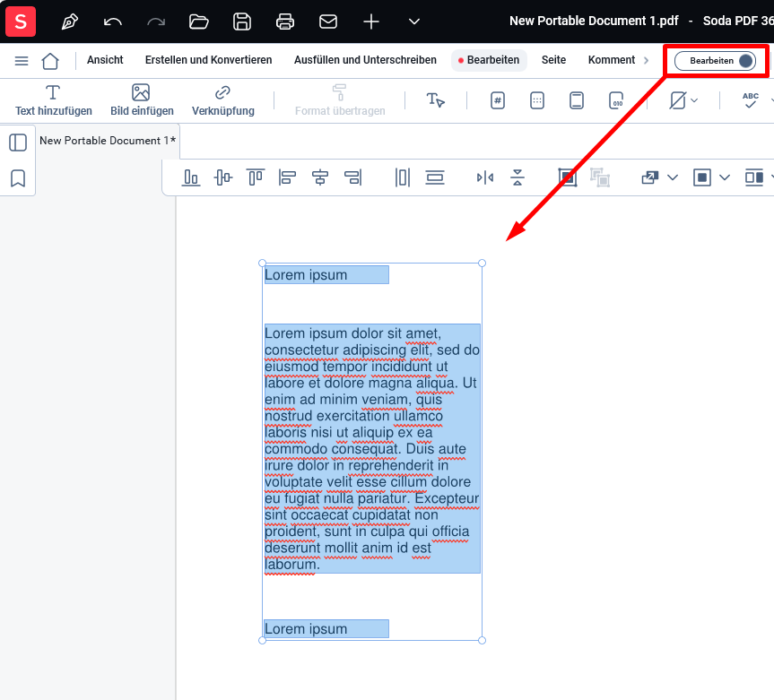Show more ribbon tabs with the right chevron

pyautogui.click(x=646, y=61)
